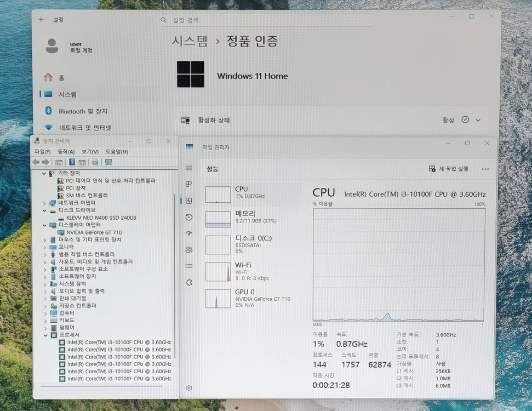Click Device Manager vertical scrollbar
532x411 pixels.
[x=174, y=277]
